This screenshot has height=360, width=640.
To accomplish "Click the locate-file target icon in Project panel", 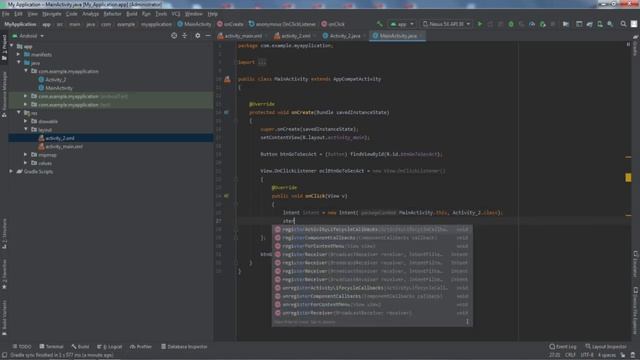I will [x=174, y=36].
